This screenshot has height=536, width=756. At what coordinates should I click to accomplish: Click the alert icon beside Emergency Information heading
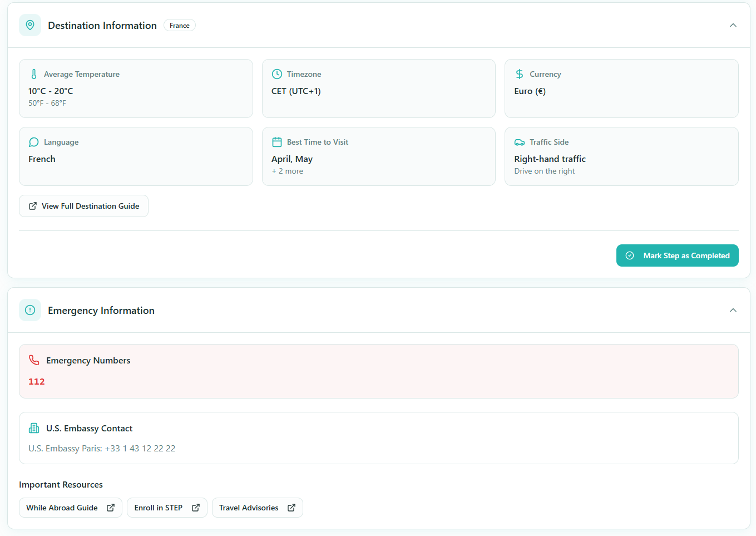click(29, 310)
